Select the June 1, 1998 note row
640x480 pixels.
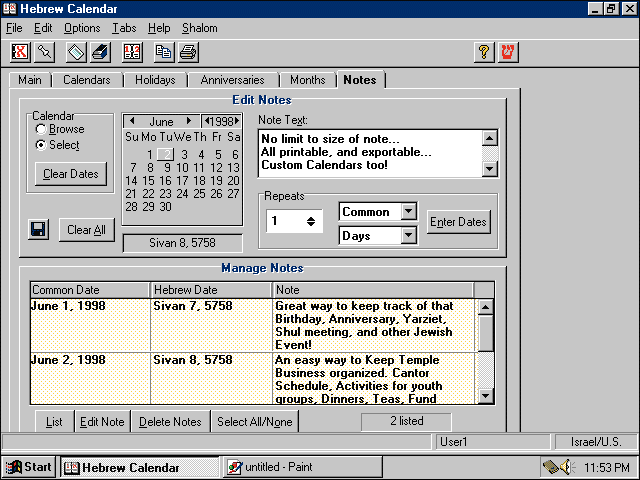(253, 325)
